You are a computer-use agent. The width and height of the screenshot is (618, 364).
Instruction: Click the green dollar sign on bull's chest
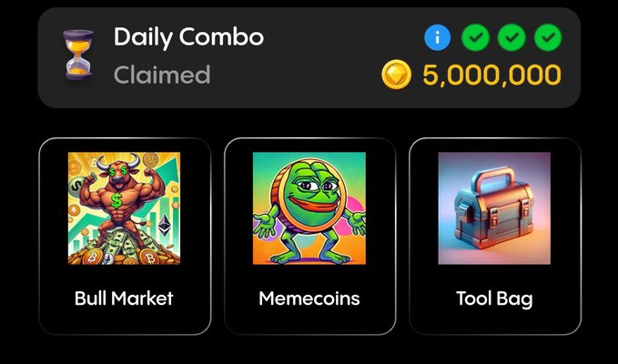117,201
